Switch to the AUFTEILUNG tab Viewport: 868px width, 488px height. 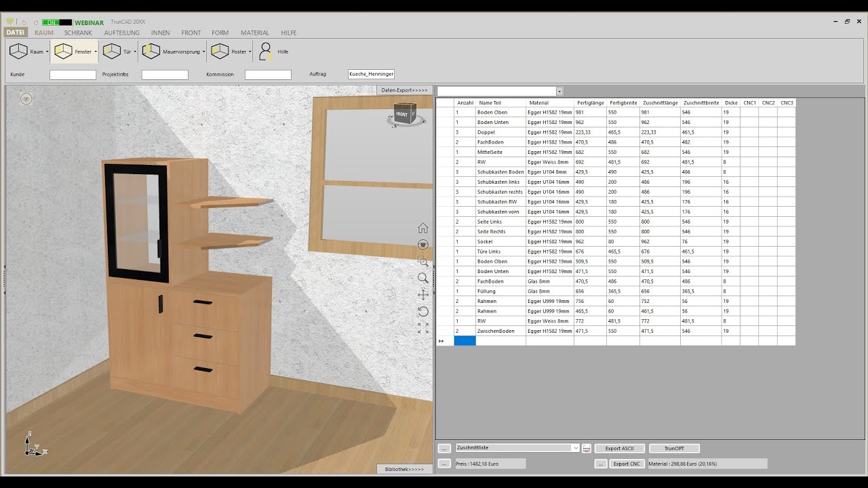point(122,33)
